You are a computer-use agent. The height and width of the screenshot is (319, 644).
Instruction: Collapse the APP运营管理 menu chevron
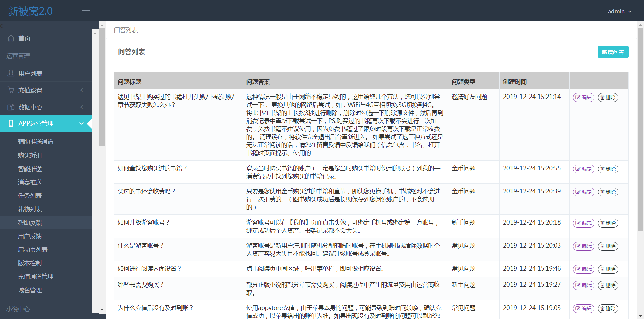click(x=82, y=124)
